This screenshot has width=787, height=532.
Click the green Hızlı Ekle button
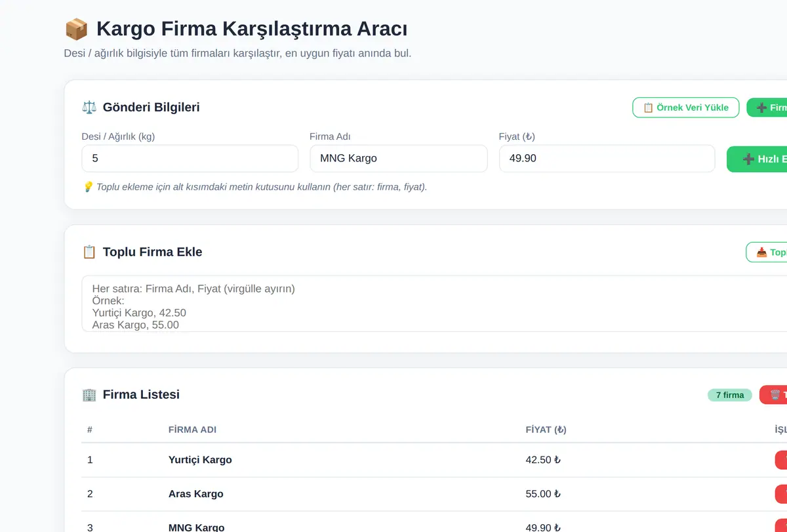coord(757,159)
